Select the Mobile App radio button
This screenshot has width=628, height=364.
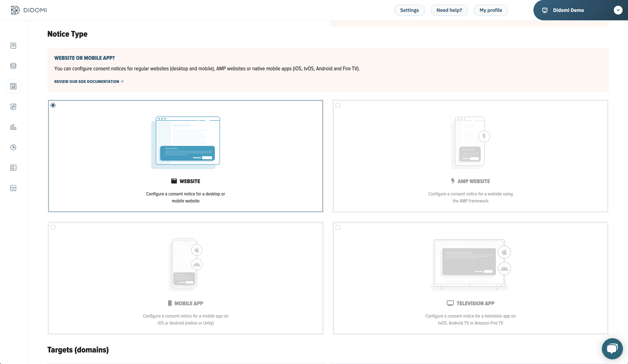tap(53, 227)
